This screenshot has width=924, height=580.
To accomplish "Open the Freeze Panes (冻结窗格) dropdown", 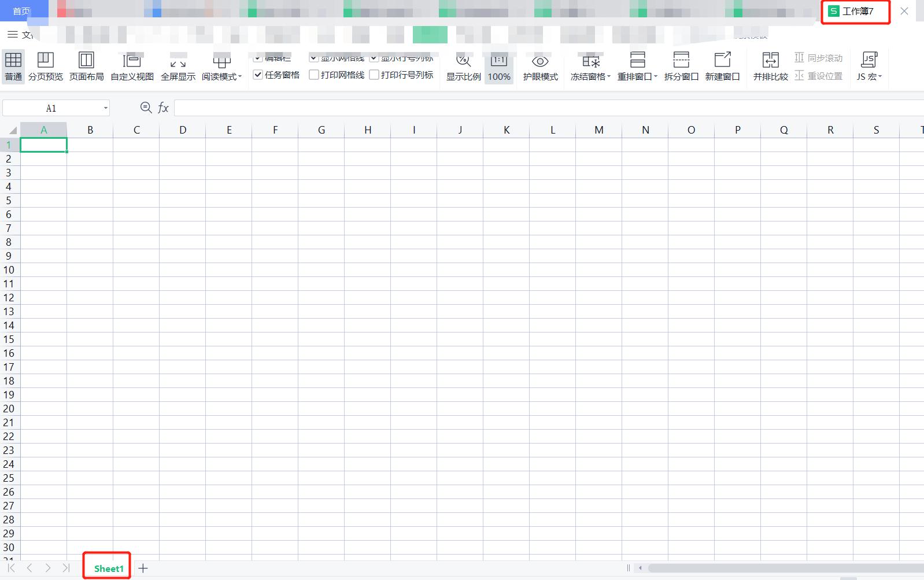I will pos(591,67).
